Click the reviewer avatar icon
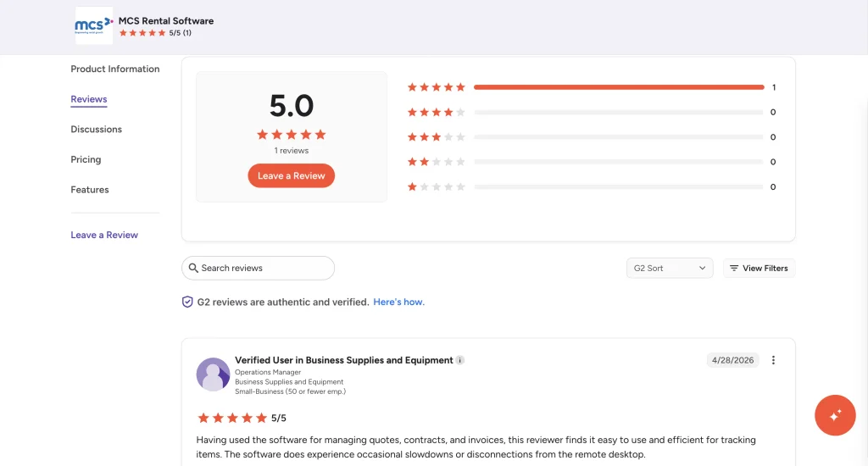Image resolution: width=868 pixels, height=466 pixels. click(x=213, y=374)
